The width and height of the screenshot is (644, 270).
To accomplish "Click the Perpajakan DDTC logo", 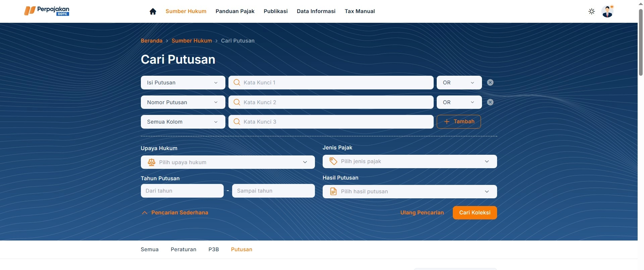I will pyautogui.click(x=47, y=11).
